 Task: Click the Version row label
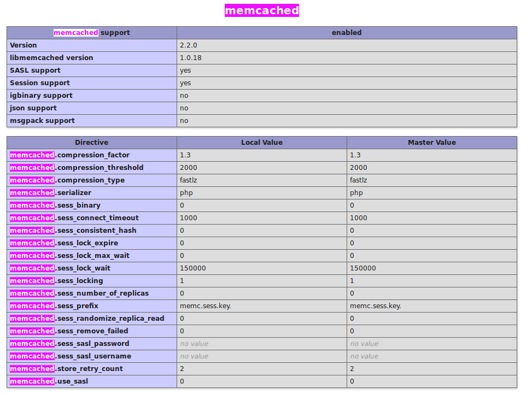click(x=24, y=45)
